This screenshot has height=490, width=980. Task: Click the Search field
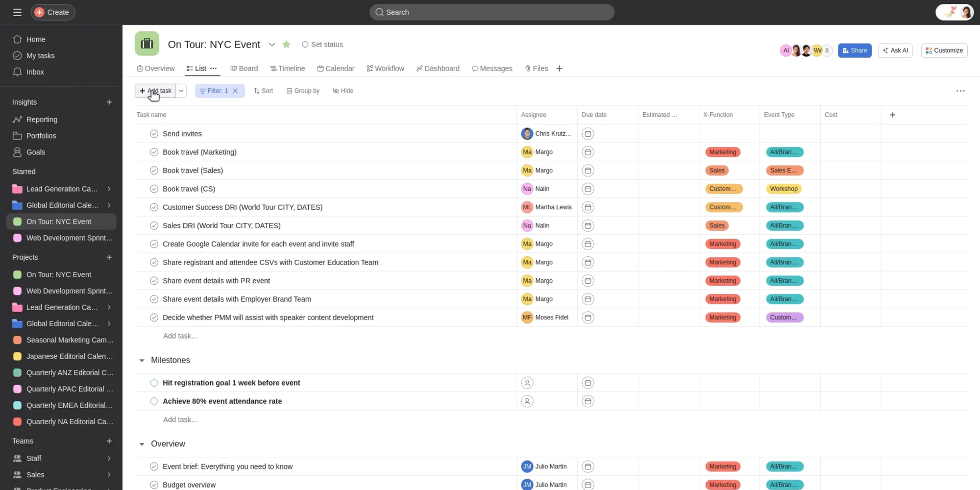(x=491, y=12)
